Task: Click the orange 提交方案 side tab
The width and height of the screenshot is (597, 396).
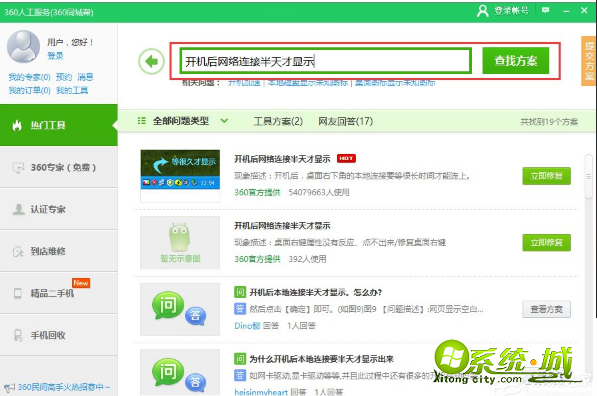Action: 589,61
